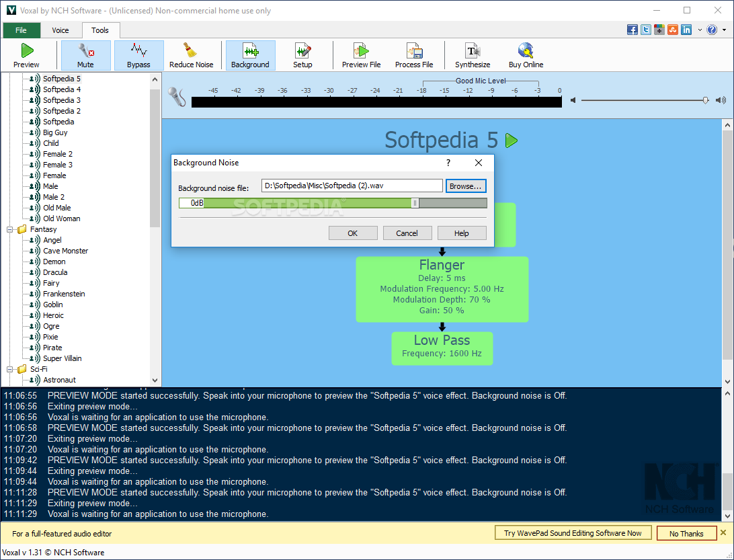Click Help in Background Noise dialog

(462, 233)
